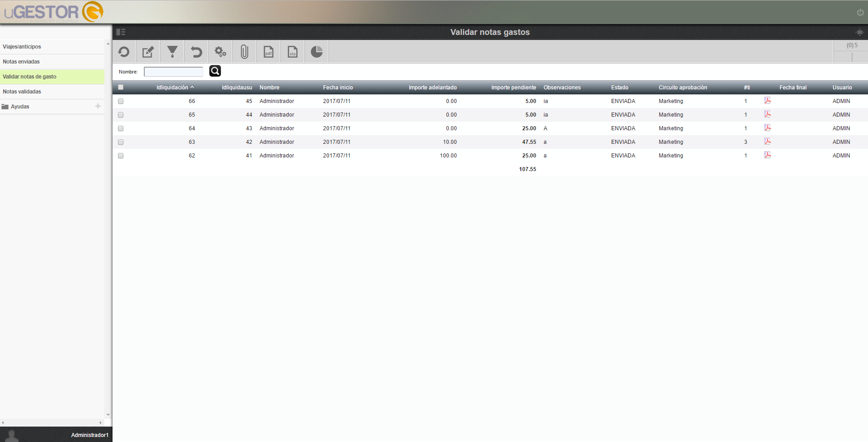
Task: Click the undo arrow toolbar icon
Action: [x=196, y=52]
